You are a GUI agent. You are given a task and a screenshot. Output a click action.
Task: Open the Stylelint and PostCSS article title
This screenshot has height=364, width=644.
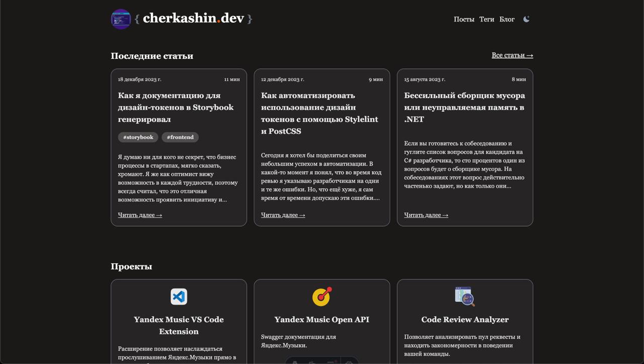[x=319, y=113]
